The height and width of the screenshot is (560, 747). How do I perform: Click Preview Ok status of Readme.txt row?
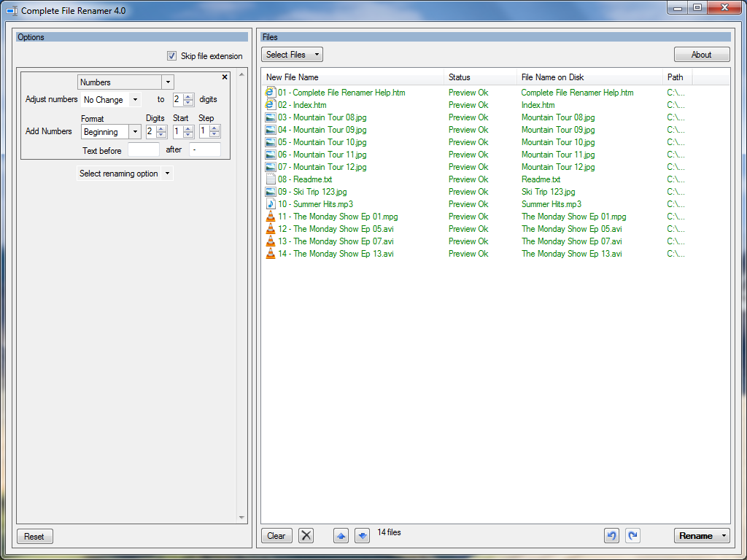click(468, 179)
